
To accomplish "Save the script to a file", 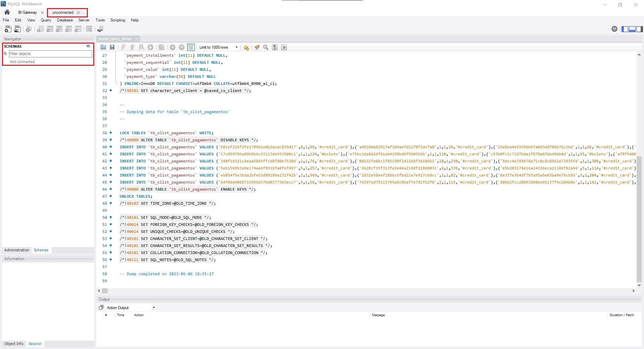I will 112,47.
